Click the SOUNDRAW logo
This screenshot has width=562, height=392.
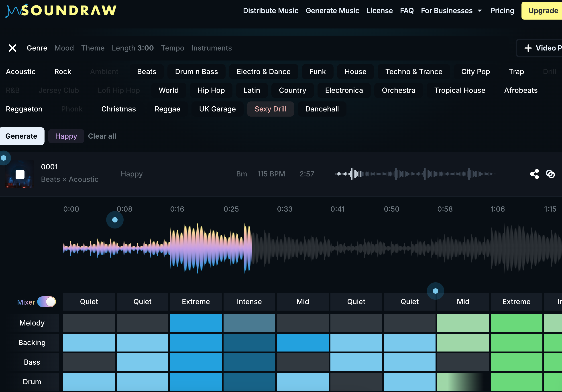point(61,10)
